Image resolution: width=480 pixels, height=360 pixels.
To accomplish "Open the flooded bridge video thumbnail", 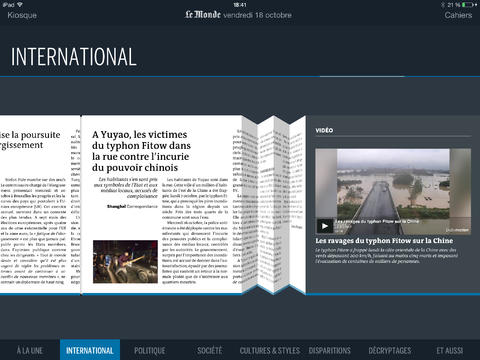I will (393, 192).
